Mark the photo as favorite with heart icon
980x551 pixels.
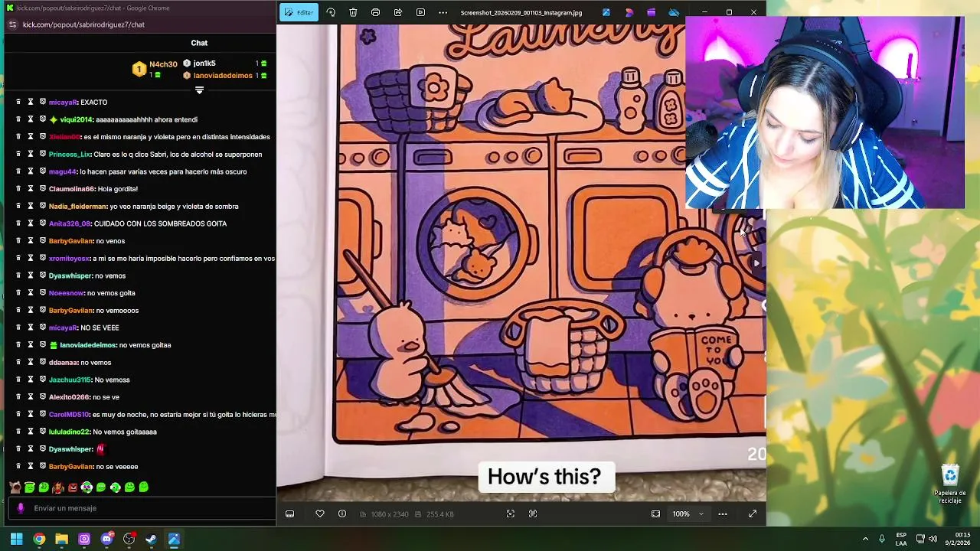320,514
